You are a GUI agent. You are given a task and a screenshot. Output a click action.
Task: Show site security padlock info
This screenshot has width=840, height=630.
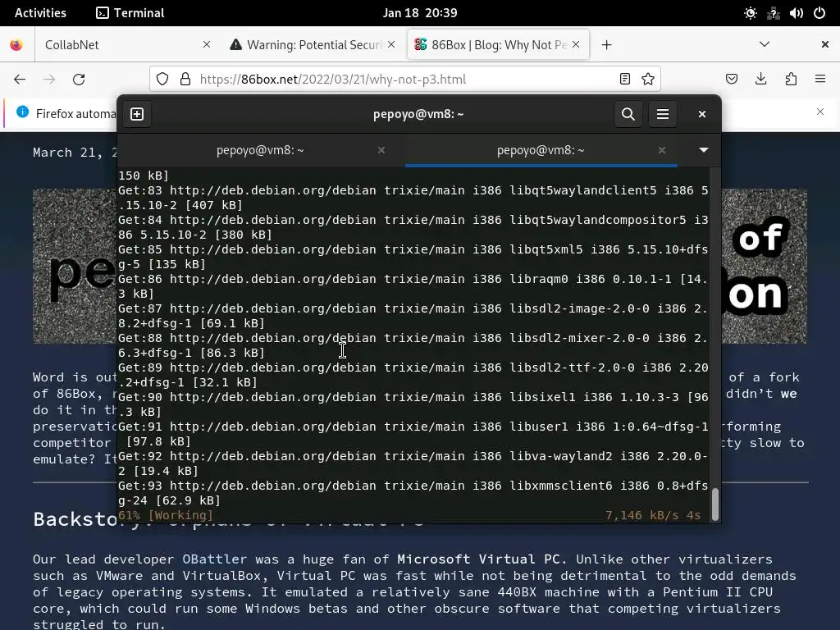[x=185, y=80]
